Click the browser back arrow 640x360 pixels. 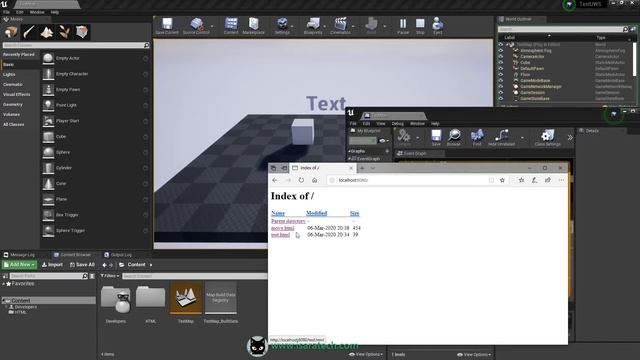point(275,180)
